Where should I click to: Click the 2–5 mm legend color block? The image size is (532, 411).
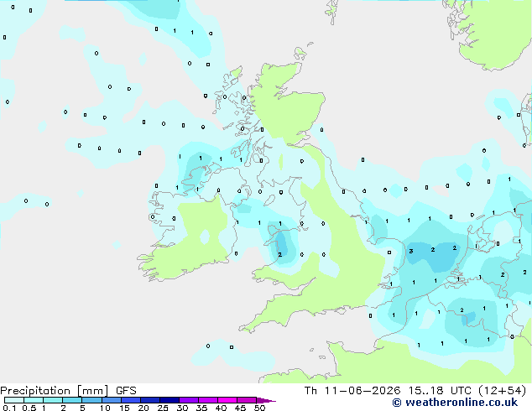pyautogui.click(x=72, y=400)
